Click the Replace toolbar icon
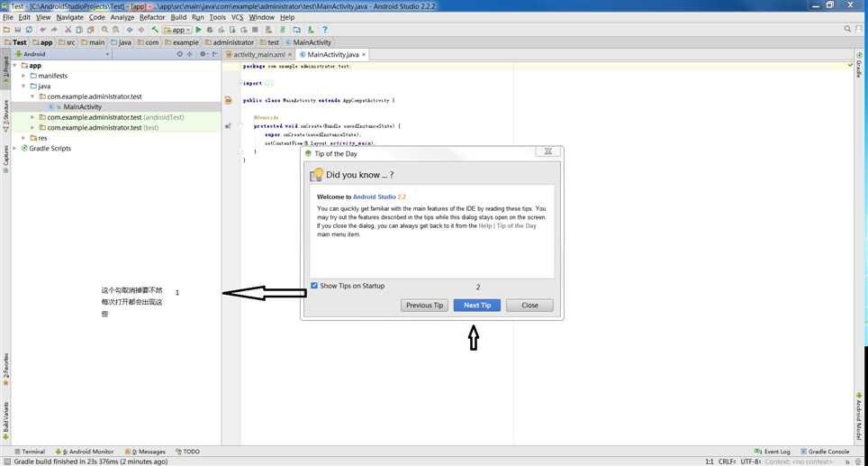Image resolution: width=868 pixels, height=466 pixels. 115,30
